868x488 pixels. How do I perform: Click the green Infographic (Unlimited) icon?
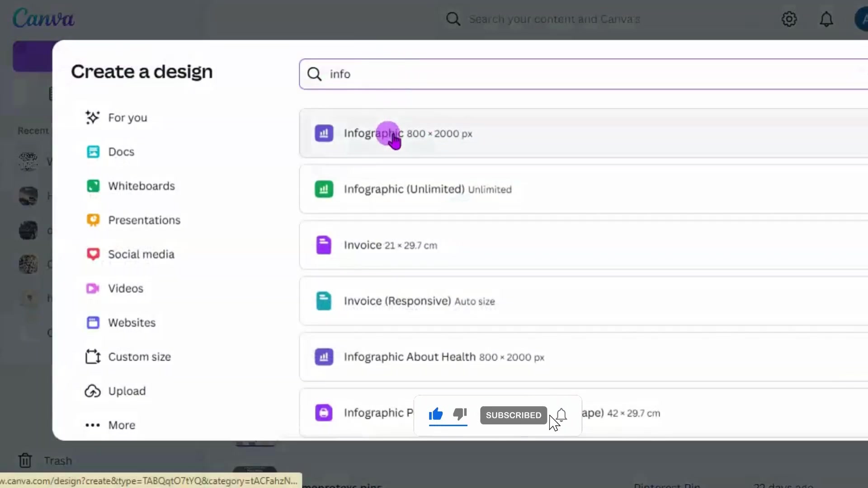point(324,189)
